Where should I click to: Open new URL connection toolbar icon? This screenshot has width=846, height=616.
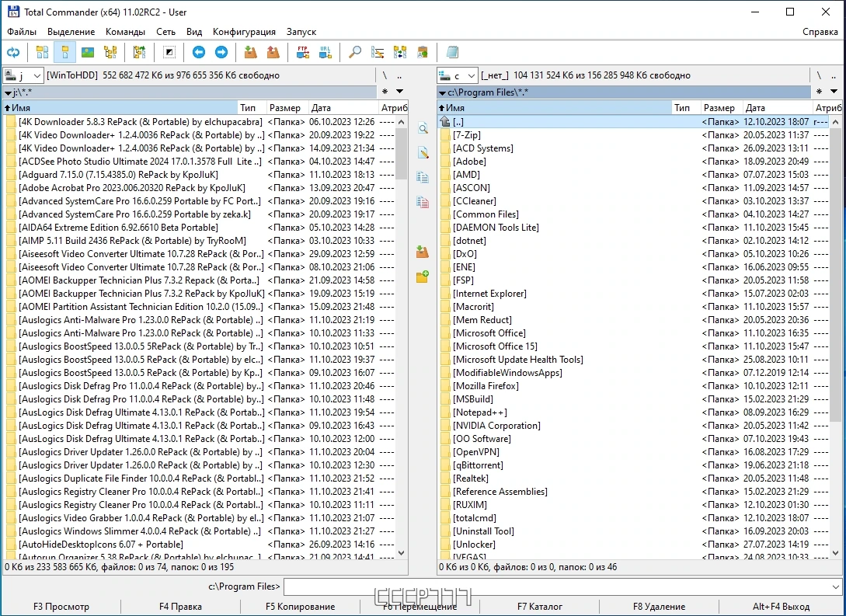click(326, 52)
